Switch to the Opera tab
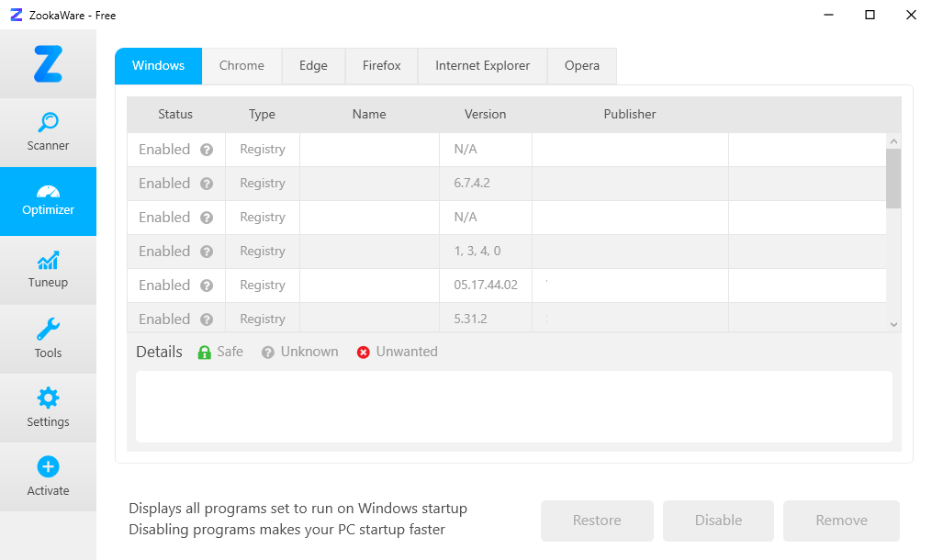 tap(582, 66)
